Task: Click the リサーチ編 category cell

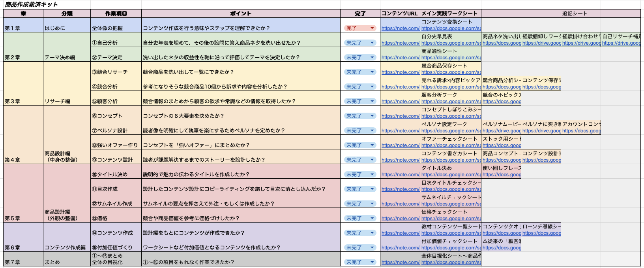Action: click(x=67, y=83)
